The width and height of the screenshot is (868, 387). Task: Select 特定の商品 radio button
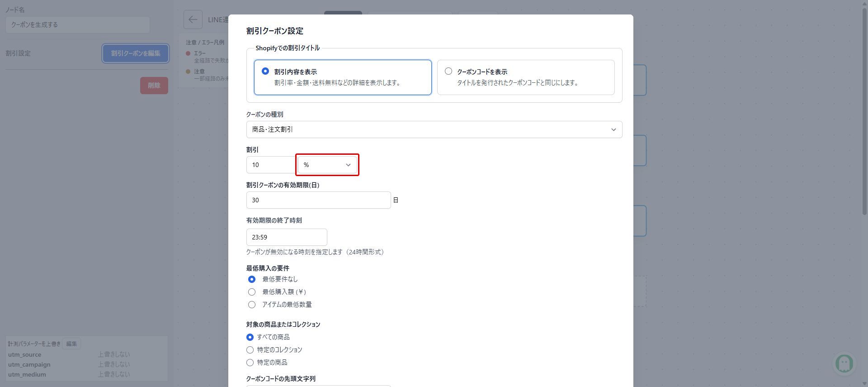(x=250, y=363)
